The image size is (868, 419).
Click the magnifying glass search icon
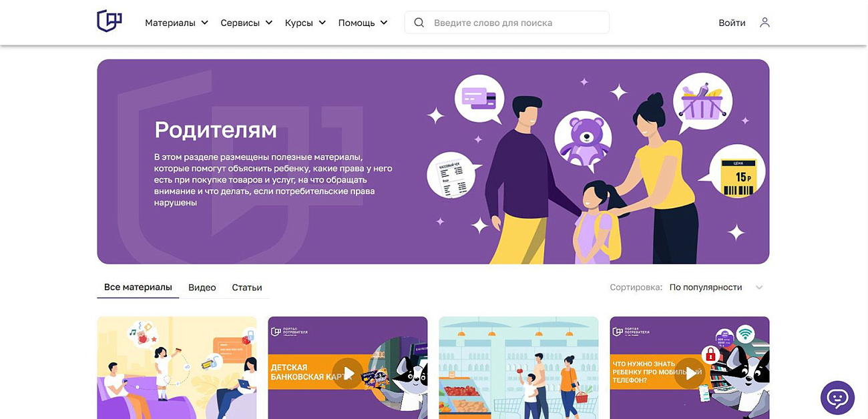click(x=419, y=22)
